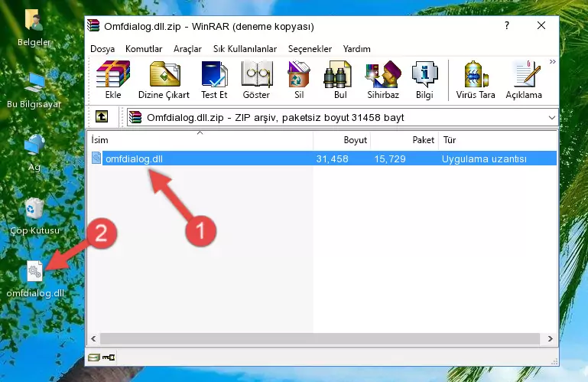Open the Seçenekler menu
Viewport: 588px width, 382px height.
point(310,49)
